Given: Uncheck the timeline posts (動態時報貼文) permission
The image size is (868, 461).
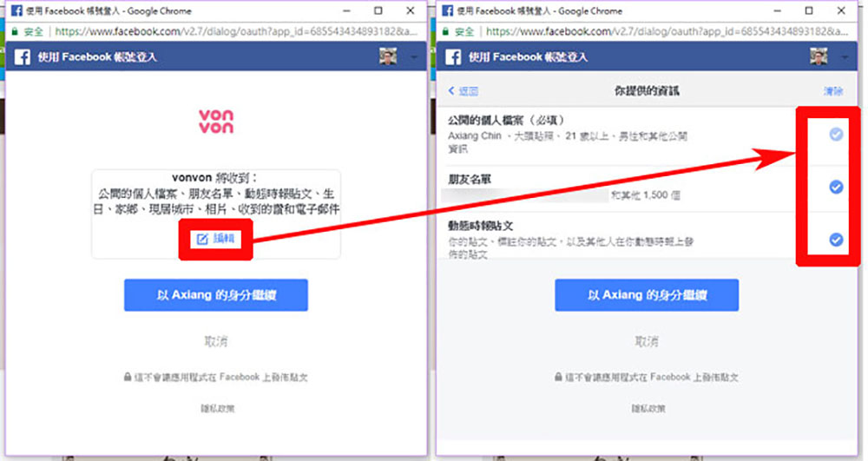Looking at the screenshot, I should coord(836,240).
